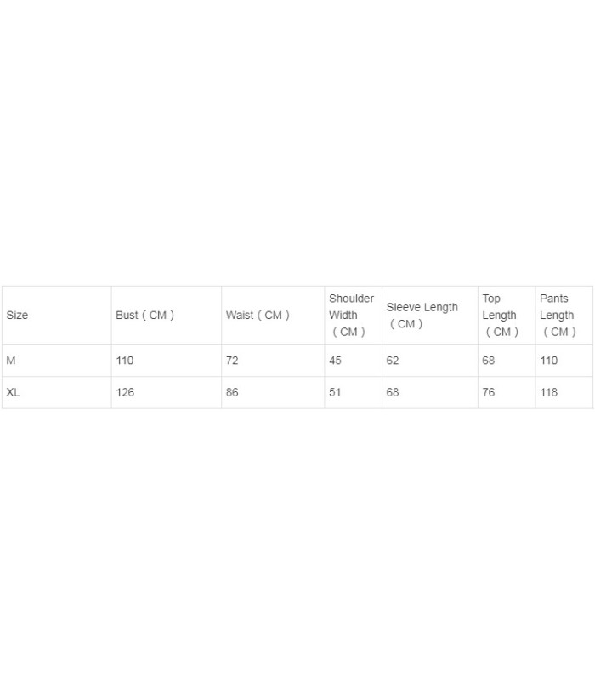
Task: Click sleeve length value 68 for XL
Action: (393, 392)
